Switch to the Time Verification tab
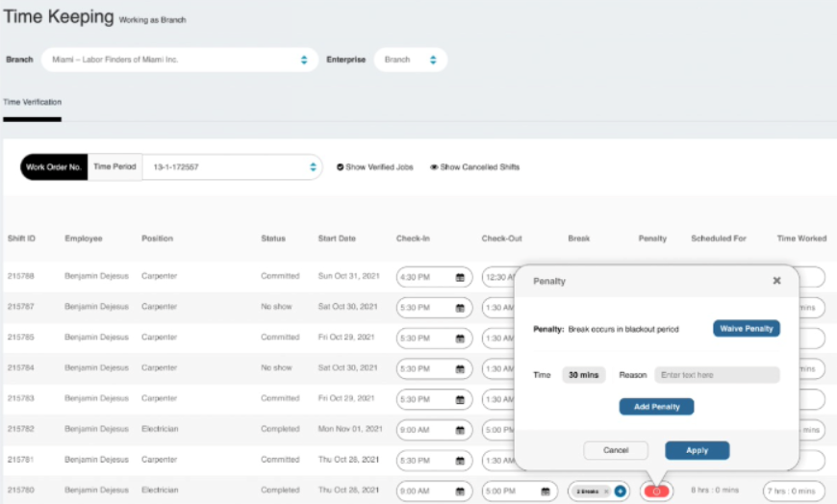Viewport: 837px width, 504px height. [32, 102]
